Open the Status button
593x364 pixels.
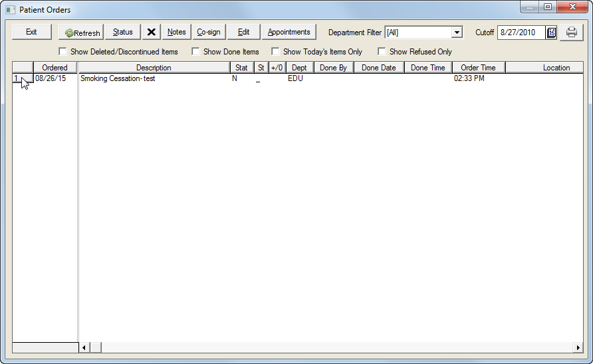pyautogui.click(x=122, y=33)
